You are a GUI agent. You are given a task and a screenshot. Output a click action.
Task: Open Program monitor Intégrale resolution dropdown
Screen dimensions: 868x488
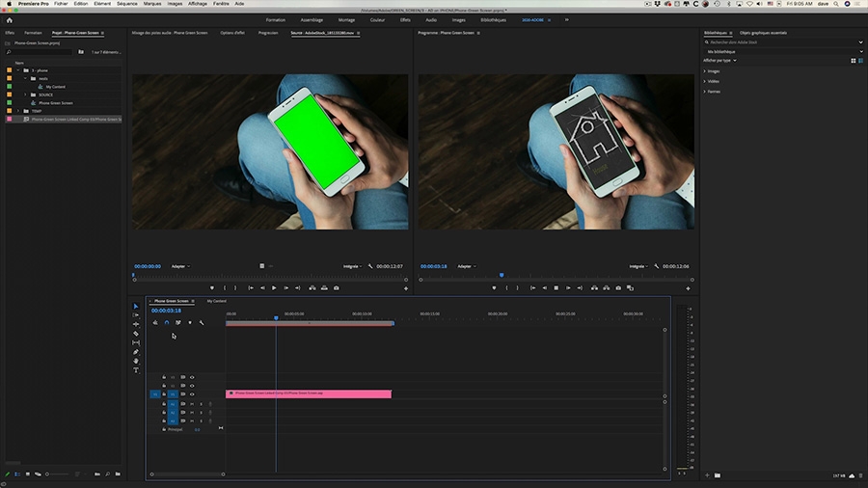638,266
